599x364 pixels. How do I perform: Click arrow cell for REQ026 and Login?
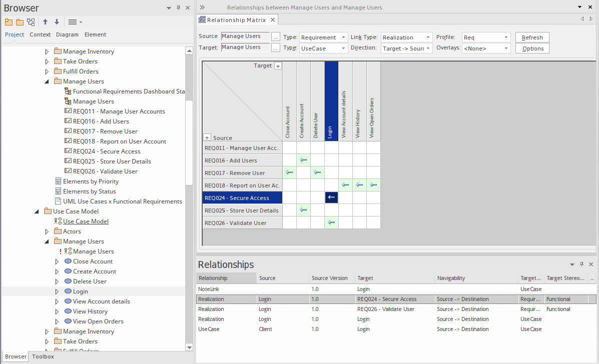(331, 222)
